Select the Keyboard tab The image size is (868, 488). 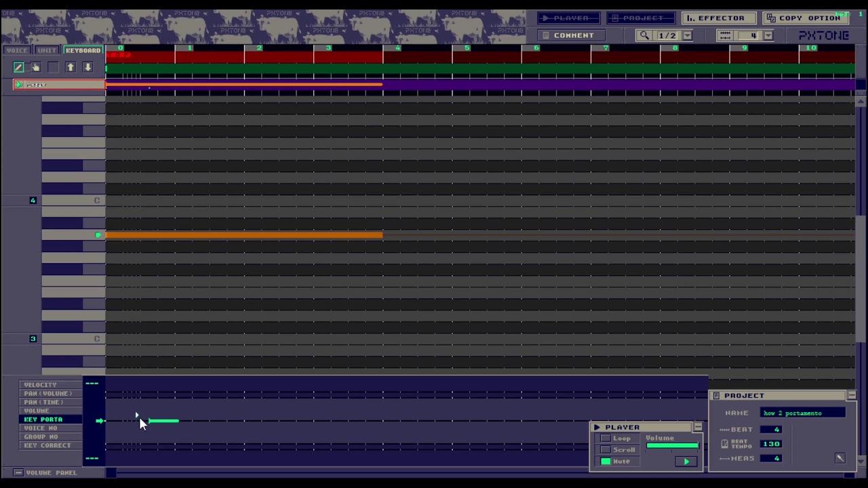click(83, 51)
